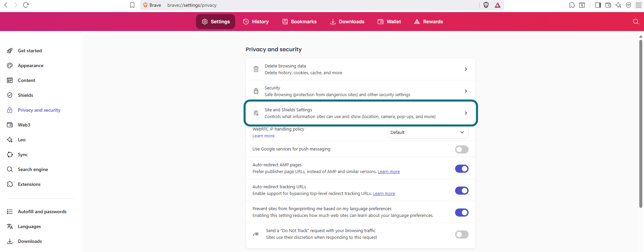The image size is (644, 252).
Task: Click the vertical page scrollbar
Action: [x=641, y=124]
